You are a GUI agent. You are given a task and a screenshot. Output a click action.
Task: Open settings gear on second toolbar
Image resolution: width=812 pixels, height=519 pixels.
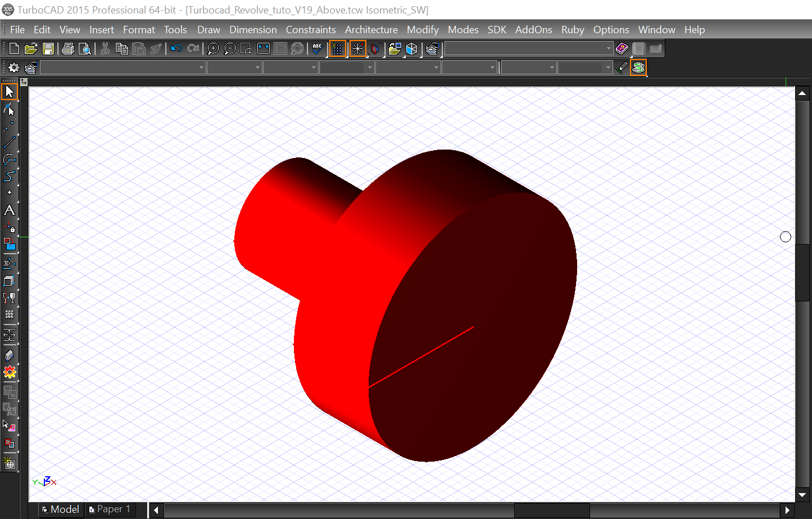pos(14,67)
